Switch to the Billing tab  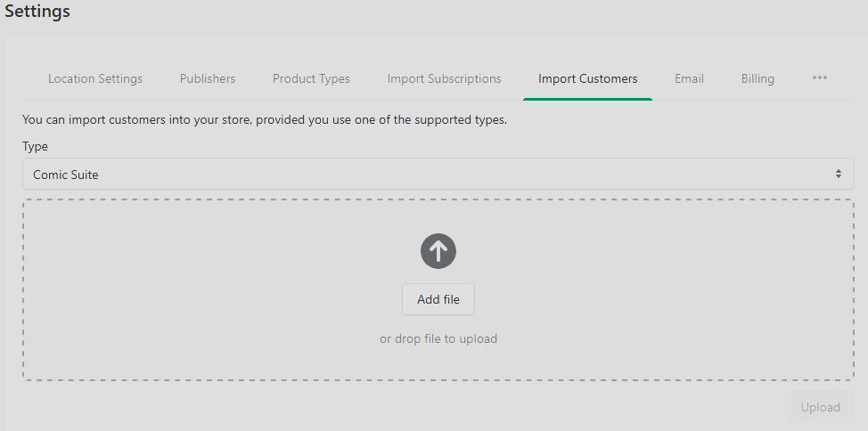point(757,78)
